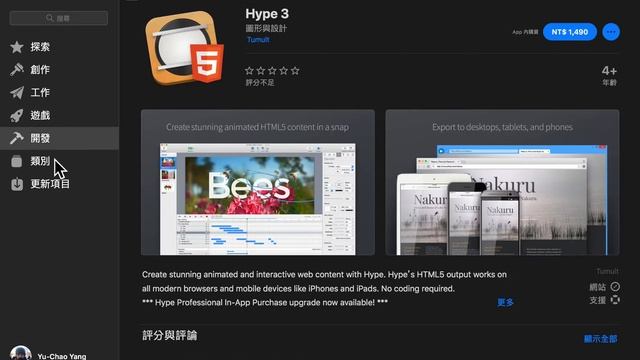Click the five-star rating row
640x360 pixels.
coord(272,71)
